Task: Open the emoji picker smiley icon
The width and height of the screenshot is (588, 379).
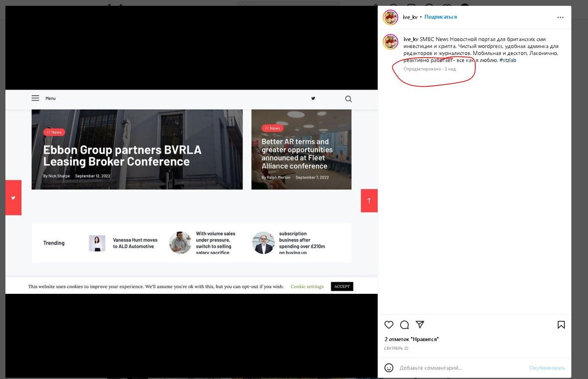Action: click(389, 368)
